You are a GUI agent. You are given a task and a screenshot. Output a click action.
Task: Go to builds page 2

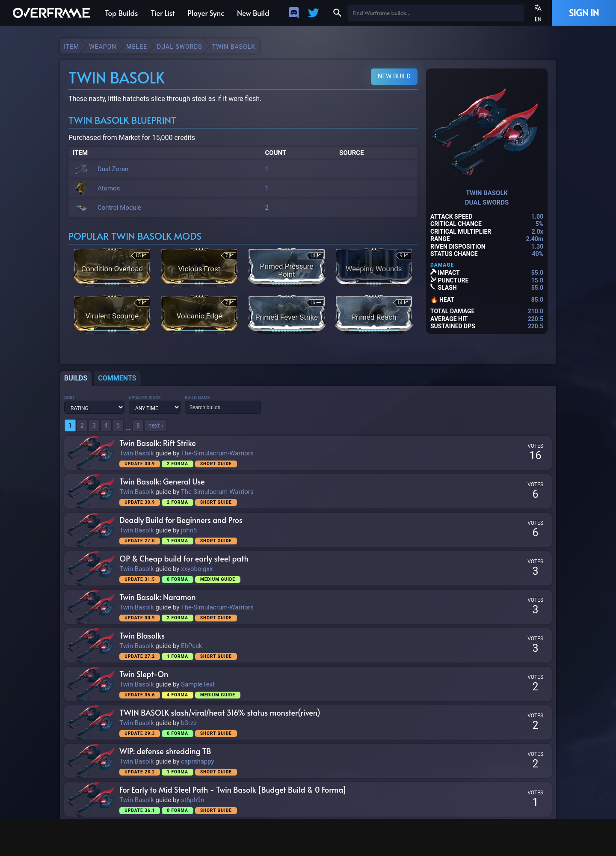tap(82, 425)
